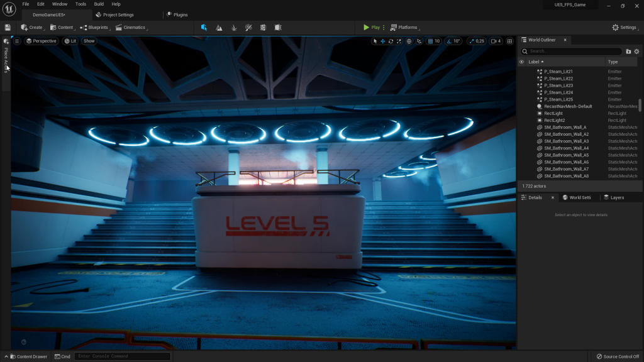Open rotation snap value 10°
Viewport: 644px width, 362px height.
457,41
